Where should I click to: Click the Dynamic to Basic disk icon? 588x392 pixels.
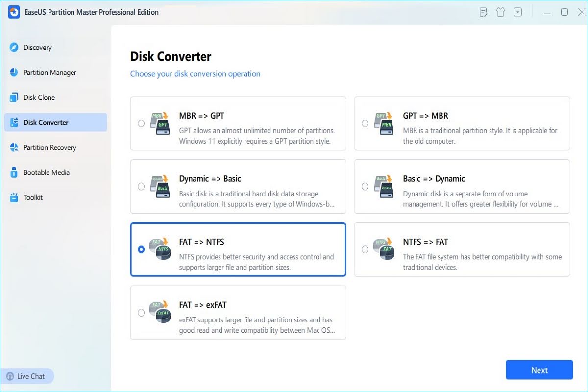pos(160,186)
